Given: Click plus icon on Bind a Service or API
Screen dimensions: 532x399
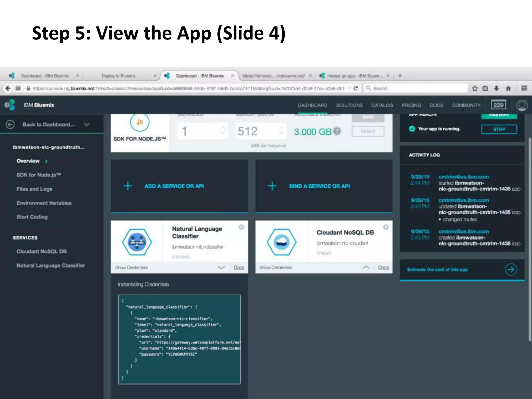Looking at the screenshot, I should 272,186.
